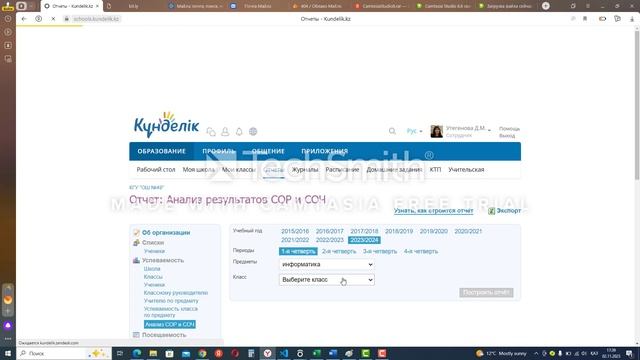
Task: Open a new browser tab with plus
Action: pos(546,6)
